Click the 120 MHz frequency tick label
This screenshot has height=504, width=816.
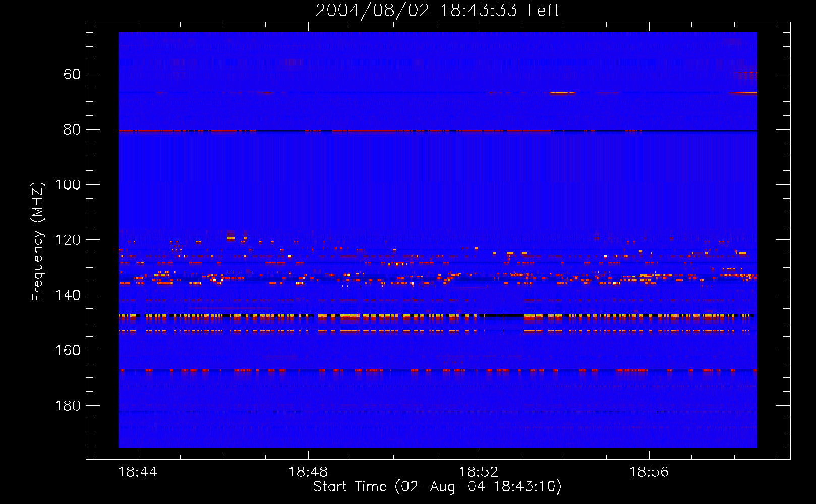[x=68, y=240]
